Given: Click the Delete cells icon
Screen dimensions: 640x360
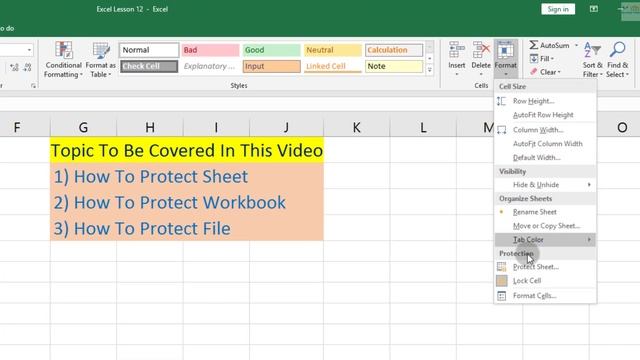Looking at the screenshot, I should point(481,50).
